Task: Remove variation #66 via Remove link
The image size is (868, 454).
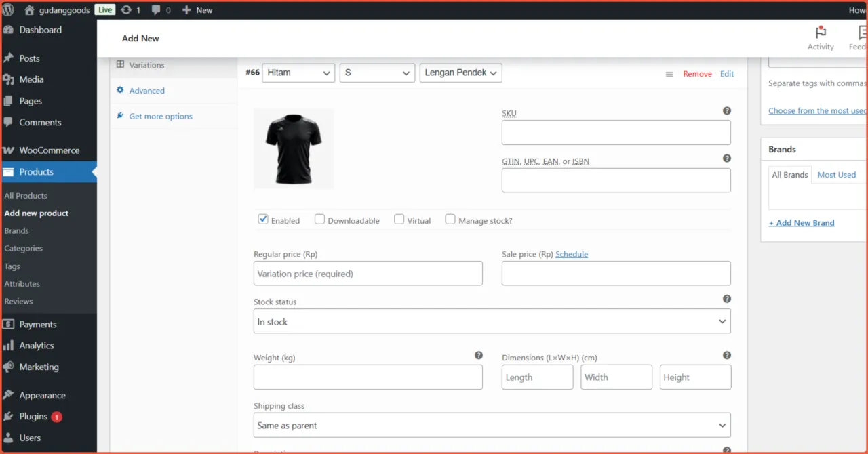Action: [x=697, y=73]
